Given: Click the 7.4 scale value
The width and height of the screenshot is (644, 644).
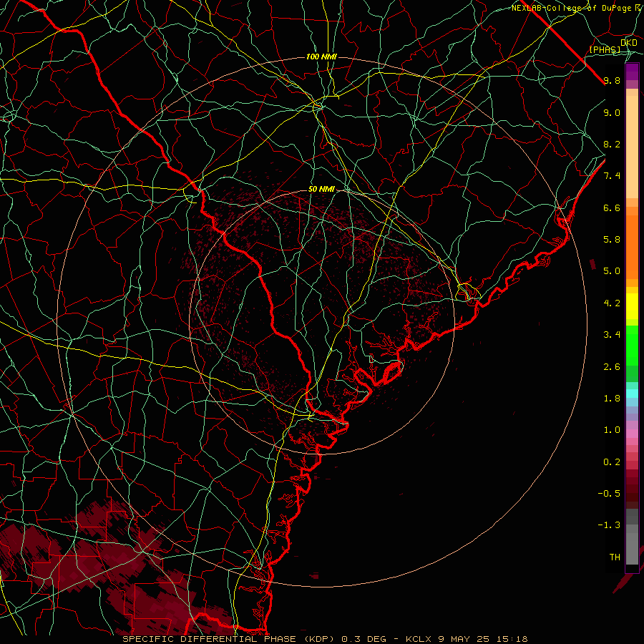Looking at the screenshot, I should [612, 176].
